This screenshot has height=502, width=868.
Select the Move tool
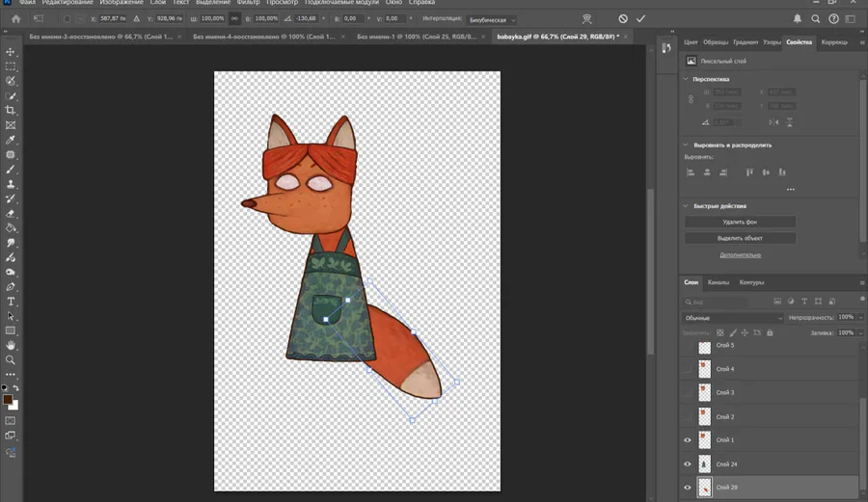click(11, 52)
